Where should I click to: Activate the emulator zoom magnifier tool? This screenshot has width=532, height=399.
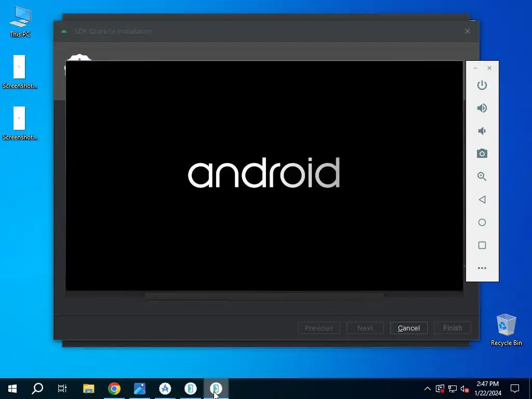coord(482,177)
